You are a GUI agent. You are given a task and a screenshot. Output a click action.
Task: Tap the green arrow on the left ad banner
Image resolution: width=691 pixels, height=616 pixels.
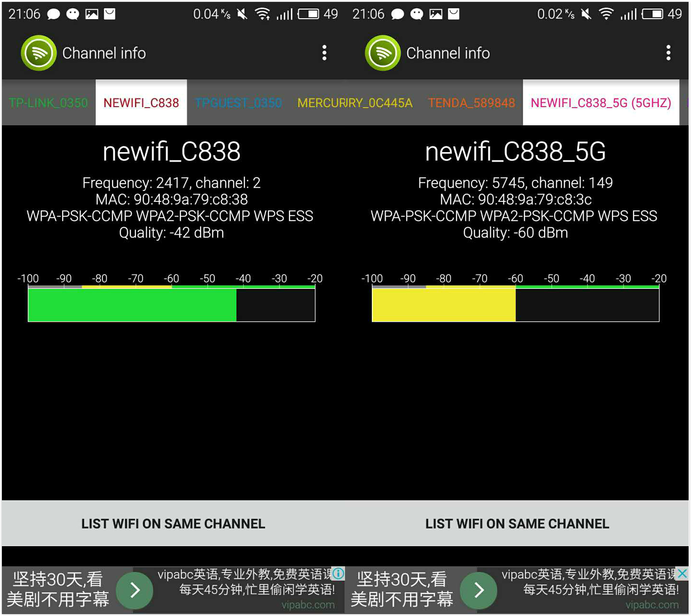click(135, 591)
